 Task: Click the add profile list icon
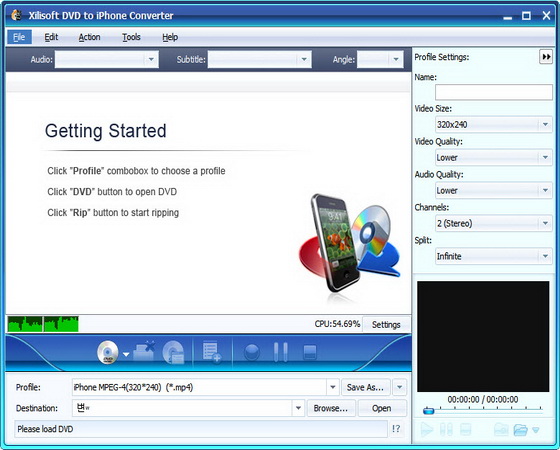(212, 352)
